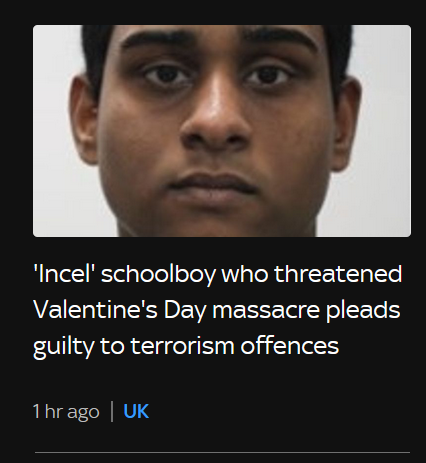Click the word 'ago' in the timestamp
The height and width of the screenshot is (463, 426).
pos(83,413)
